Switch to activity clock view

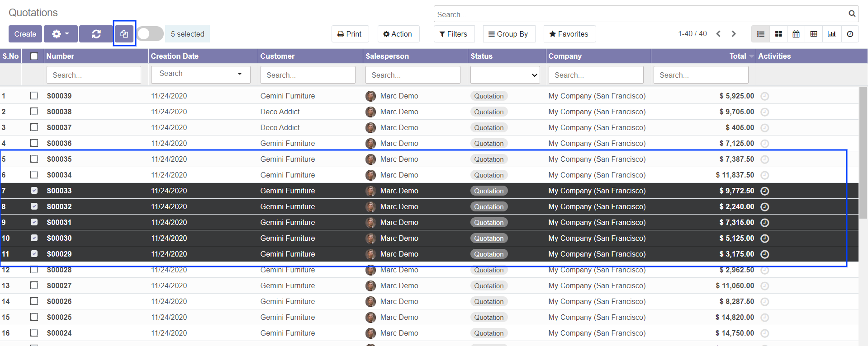click(850, 34)
